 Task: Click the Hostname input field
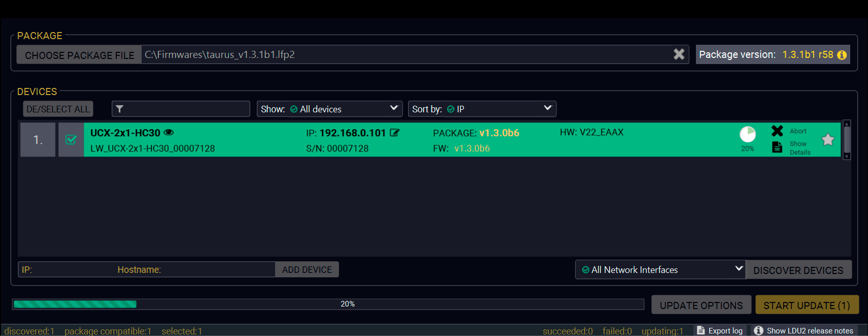[x=195, y=269]
